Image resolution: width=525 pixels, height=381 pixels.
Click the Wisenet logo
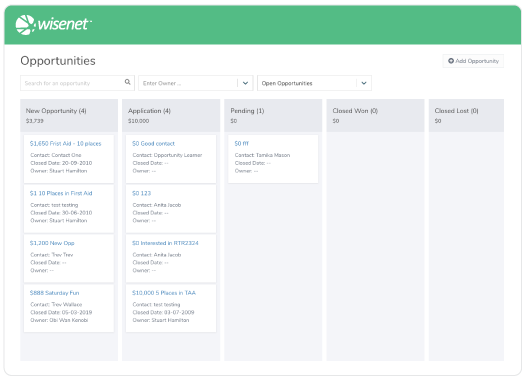click(x=54, y=25)
